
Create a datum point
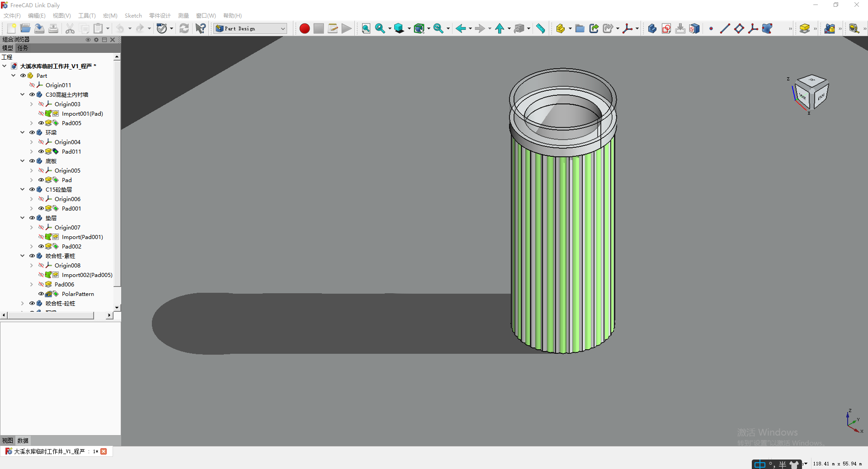coord(711,28)
